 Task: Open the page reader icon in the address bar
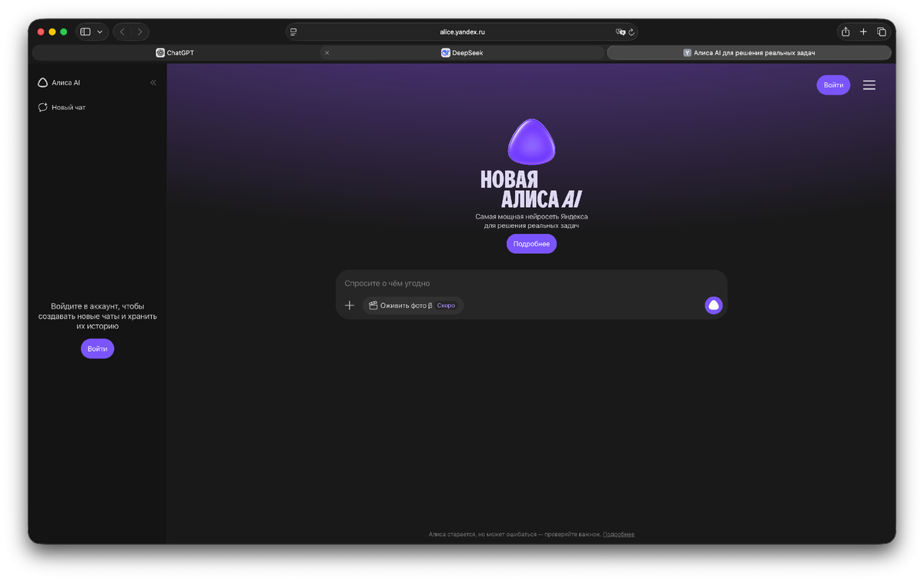(x=293, y=32)
